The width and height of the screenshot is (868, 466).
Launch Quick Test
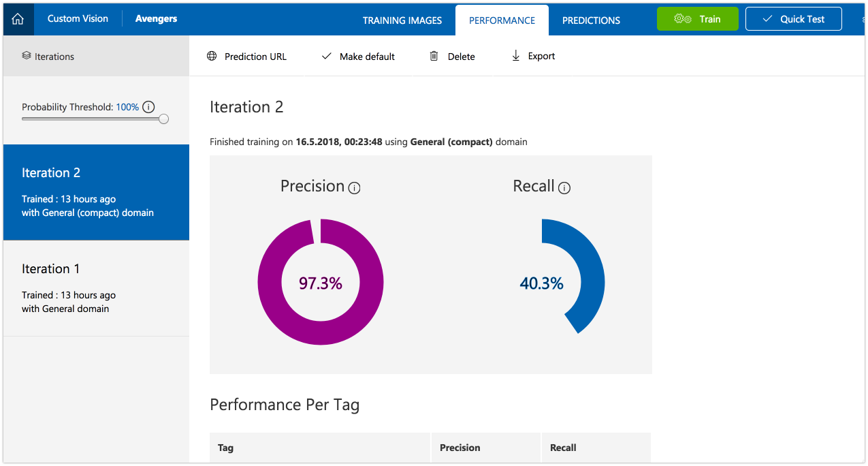click(793, 18)
